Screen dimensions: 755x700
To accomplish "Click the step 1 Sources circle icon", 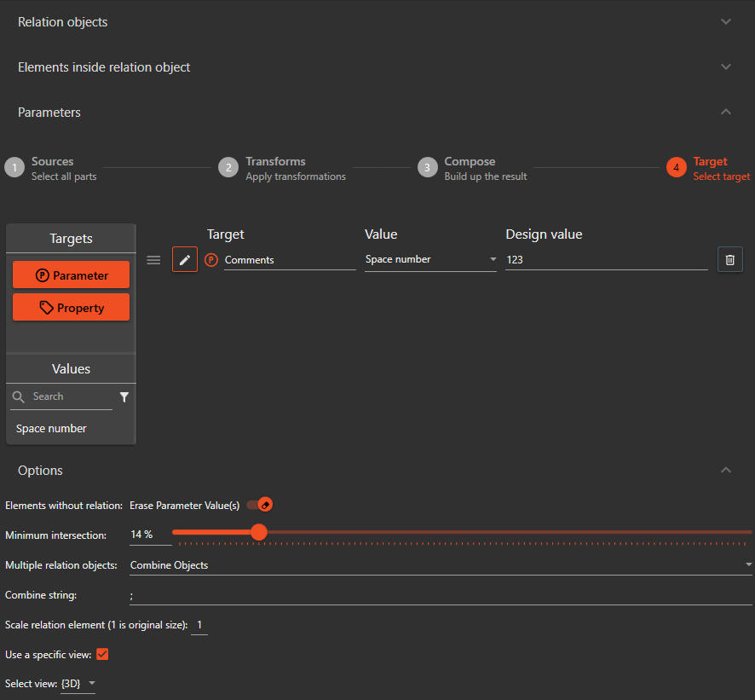I will [14, 168].
